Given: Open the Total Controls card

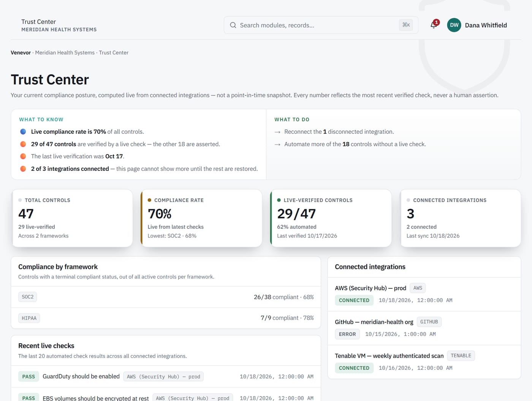Looking at the screenshot, I should [x=72, y=218].
